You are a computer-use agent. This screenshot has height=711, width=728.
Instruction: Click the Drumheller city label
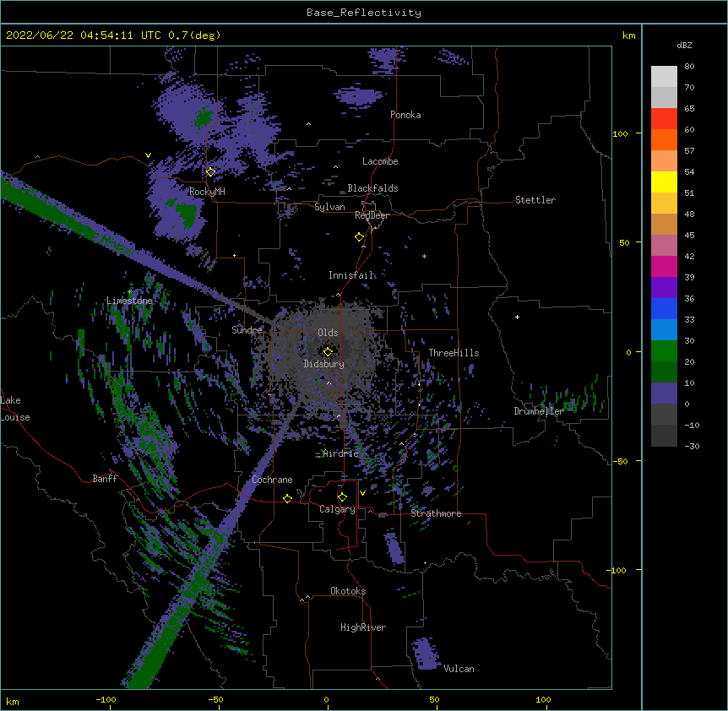pos(539,411)
